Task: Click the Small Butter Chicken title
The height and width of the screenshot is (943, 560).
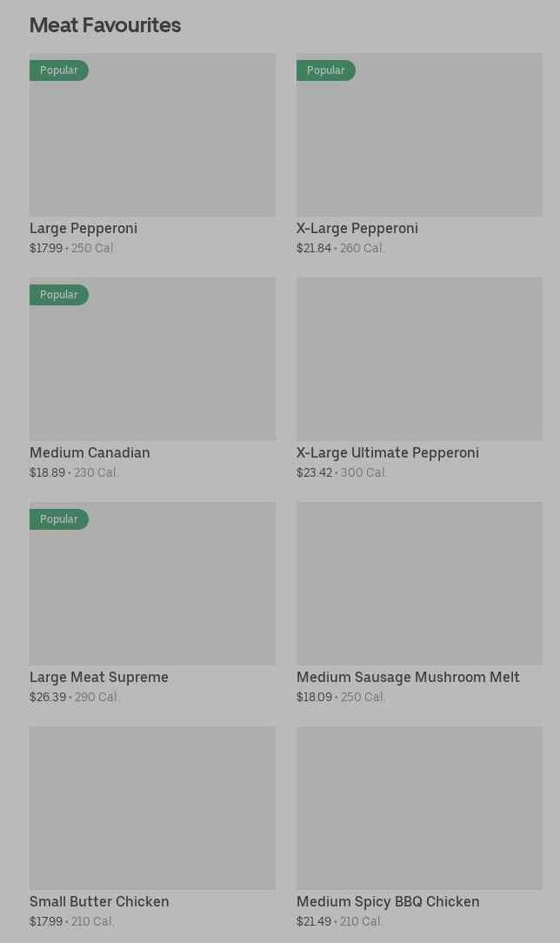Action: point(99,901)
